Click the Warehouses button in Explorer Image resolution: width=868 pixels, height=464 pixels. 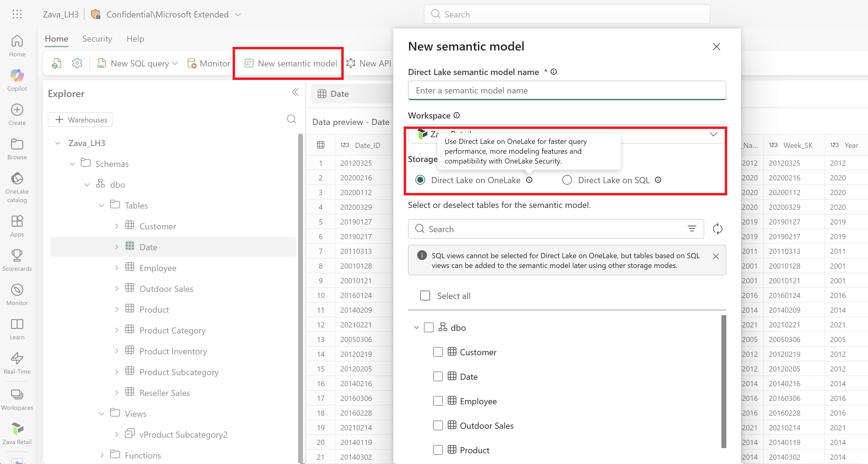pyautogui.click(x=80, y=120)
